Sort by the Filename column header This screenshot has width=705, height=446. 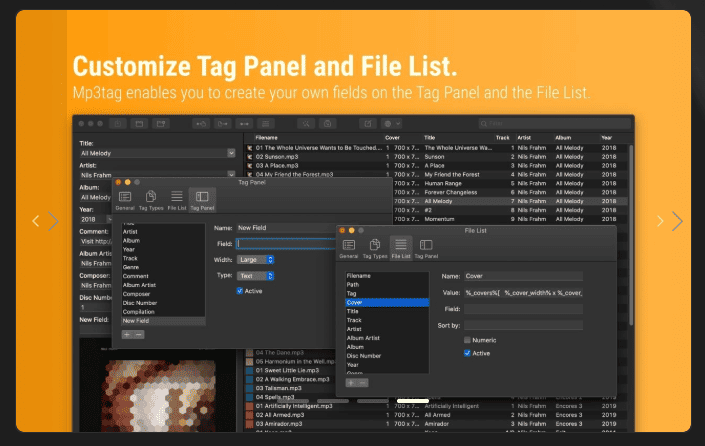pyautogui.click(x=267, y=138)
